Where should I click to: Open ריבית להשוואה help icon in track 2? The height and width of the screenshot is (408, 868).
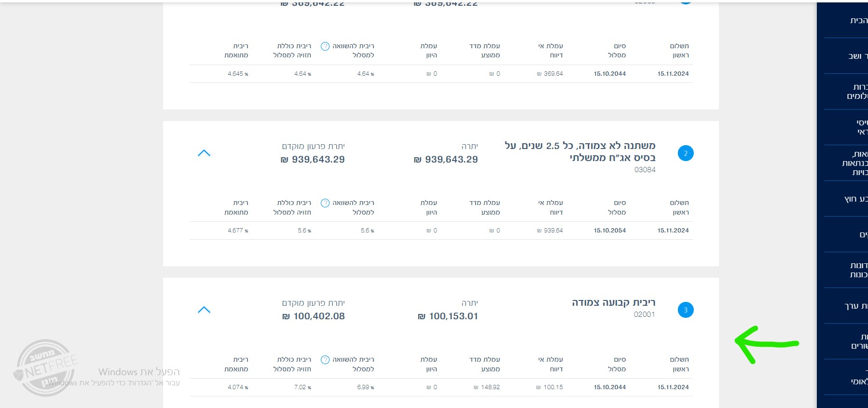click(325, 203)
